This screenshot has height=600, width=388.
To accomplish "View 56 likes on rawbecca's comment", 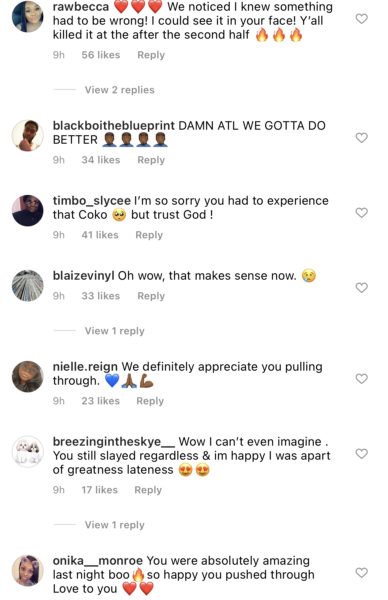I will [101, 55].
